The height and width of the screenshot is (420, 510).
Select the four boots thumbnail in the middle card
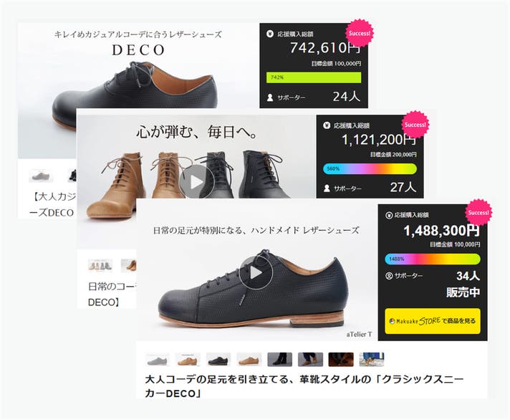tap(100, 265)
